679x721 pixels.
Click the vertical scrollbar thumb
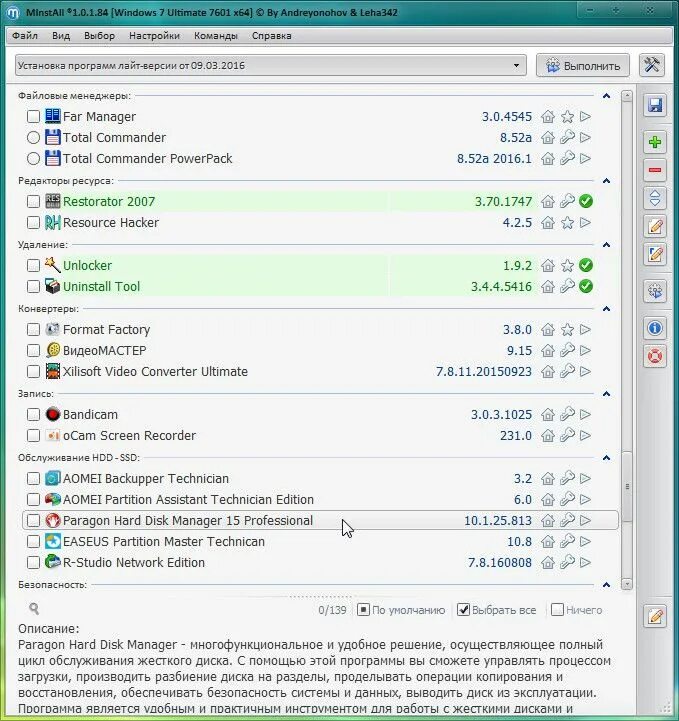pyautogui.click(x=626, y=486)
